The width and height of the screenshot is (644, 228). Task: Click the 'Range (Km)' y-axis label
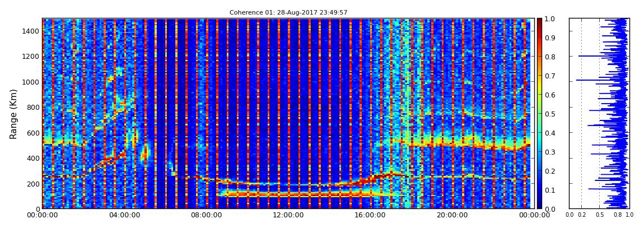point(13,114)
